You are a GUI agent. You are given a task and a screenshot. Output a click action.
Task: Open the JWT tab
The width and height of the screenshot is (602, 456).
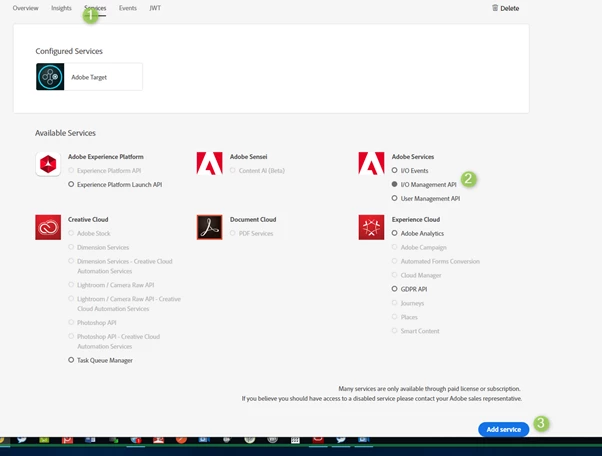[x=155, y=8]
